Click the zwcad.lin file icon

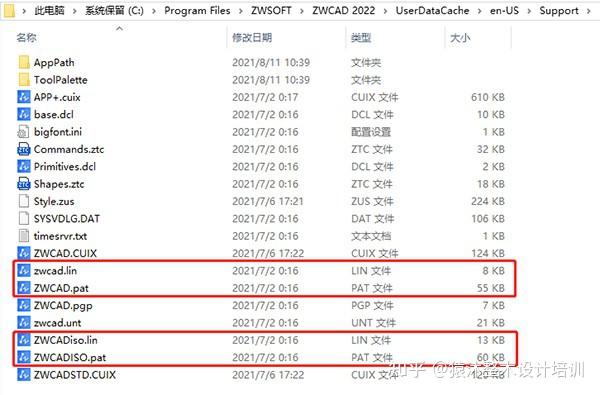pos(24,270)
